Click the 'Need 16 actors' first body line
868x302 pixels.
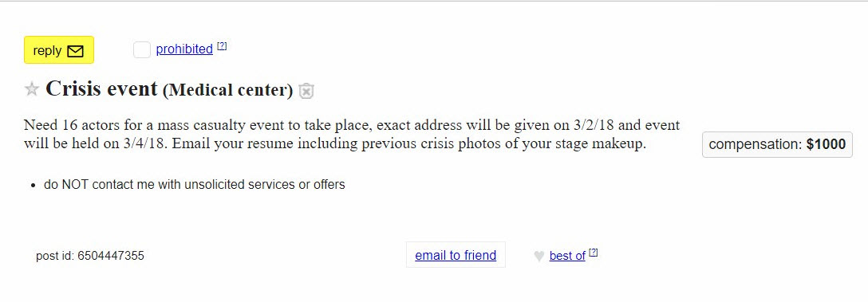pyautogui.click(x=352, y=125)
